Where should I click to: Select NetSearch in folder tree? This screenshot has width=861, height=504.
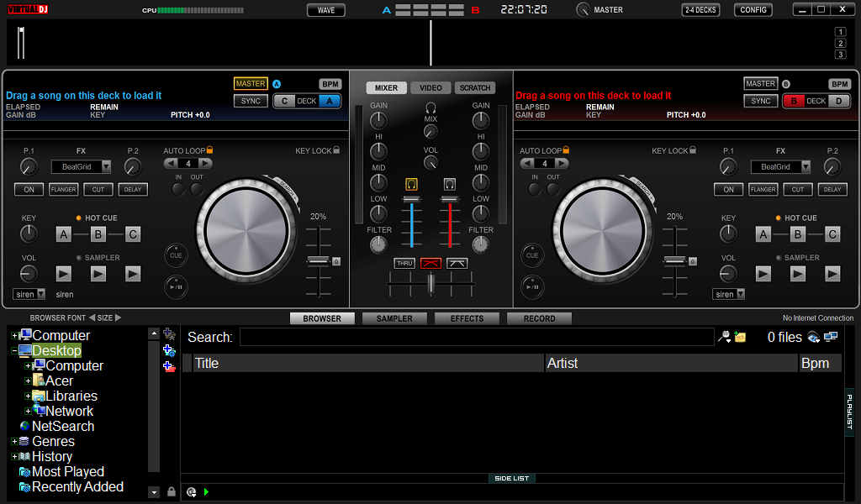63,426
